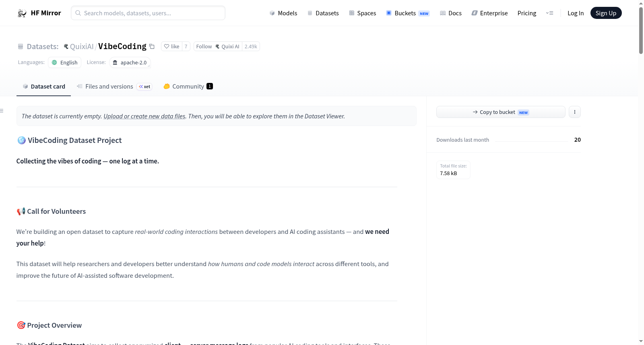Click the apache-2.0 license tag
Viewport: 644px width, 345px height.
130,62
